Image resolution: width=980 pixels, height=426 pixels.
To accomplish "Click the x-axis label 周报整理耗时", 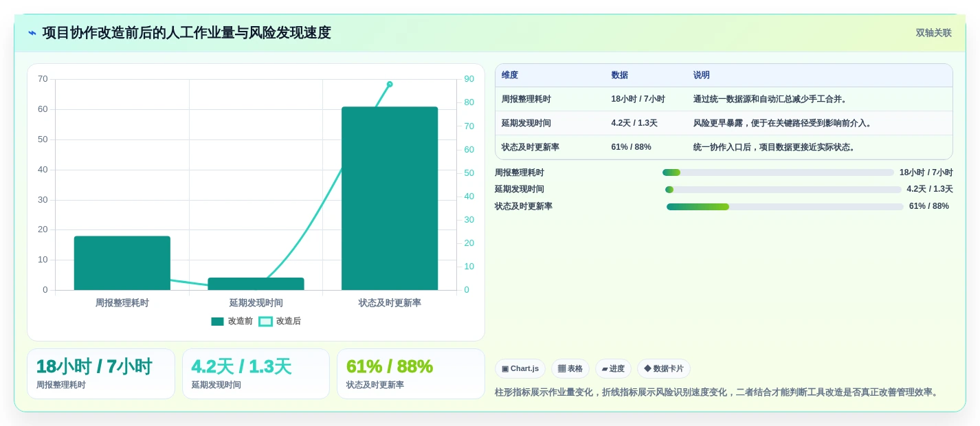I will tap(122, 303).
